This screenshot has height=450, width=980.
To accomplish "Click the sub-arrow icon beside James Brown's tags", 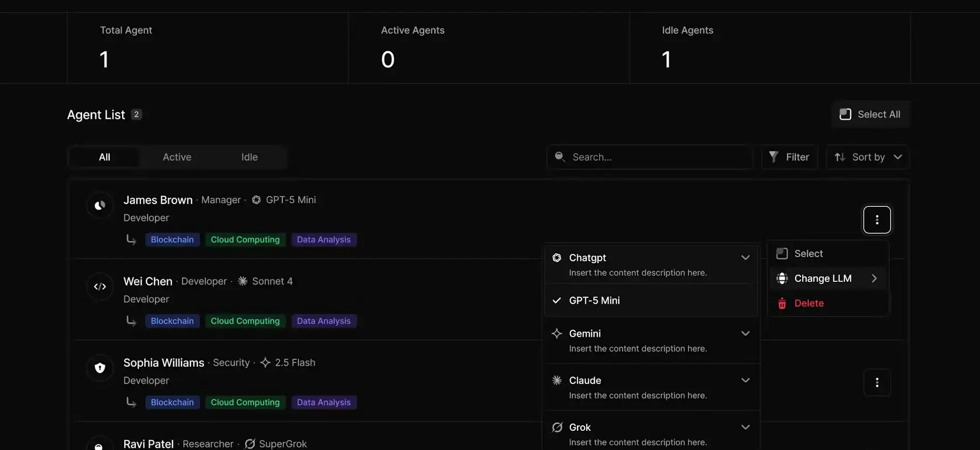I will coord(131,239).
